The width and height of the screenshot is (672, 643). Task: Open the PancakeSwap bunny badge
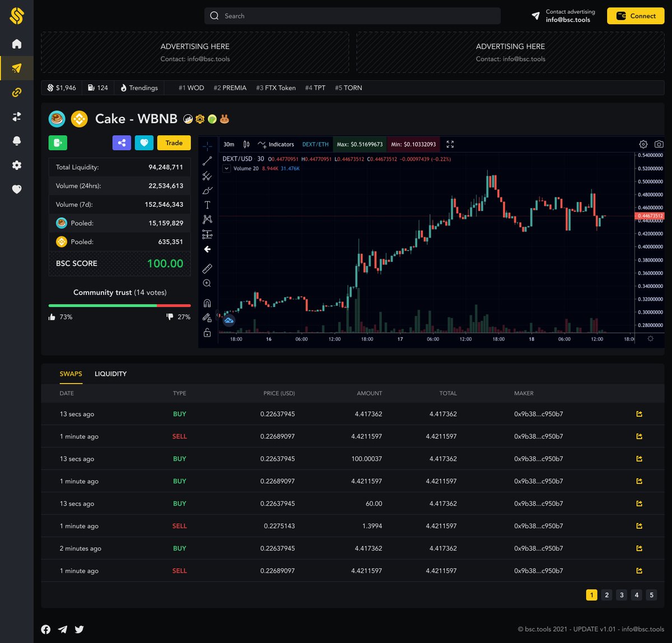point(225,119)
